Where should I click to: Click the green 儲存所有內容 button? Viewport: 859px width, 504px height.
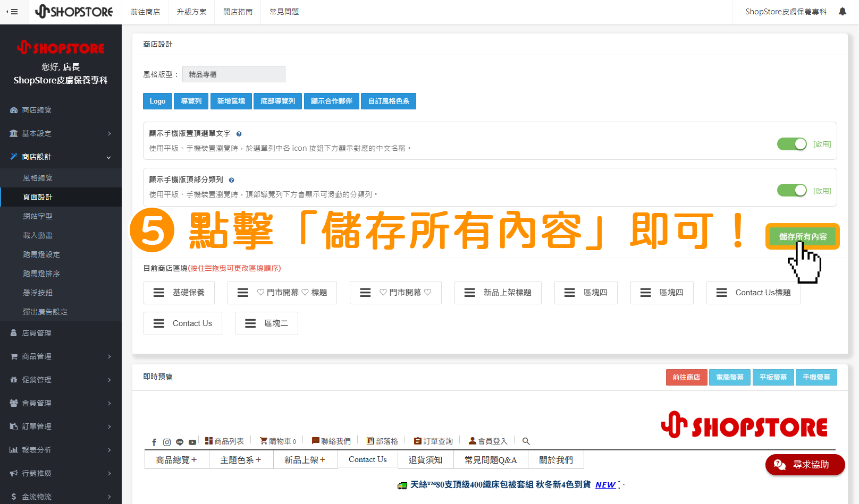pos(803,236)
